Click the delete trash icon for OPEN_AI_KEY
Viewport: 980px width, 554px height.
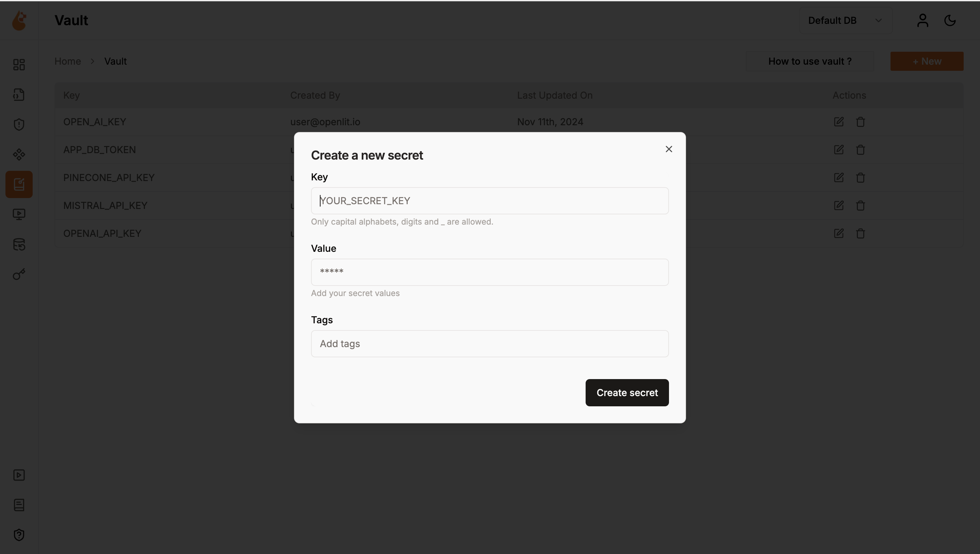(860, 122)
